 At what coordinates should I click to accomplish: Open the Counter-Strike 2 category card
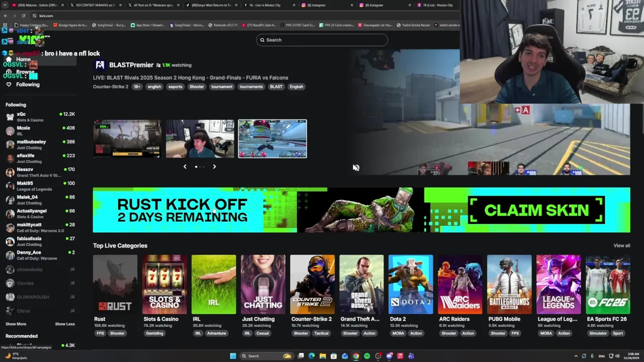click(x=312, y=285)
